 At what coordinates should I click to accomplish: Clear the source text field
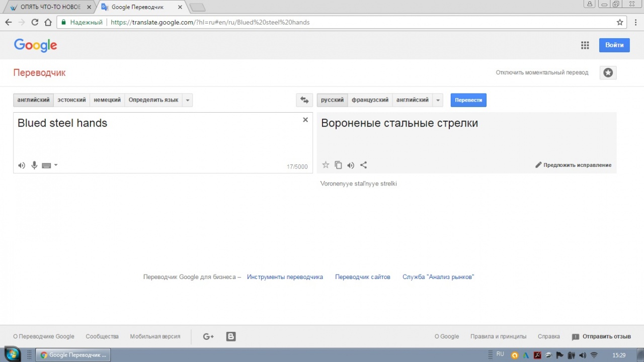[x=305, y=120]
